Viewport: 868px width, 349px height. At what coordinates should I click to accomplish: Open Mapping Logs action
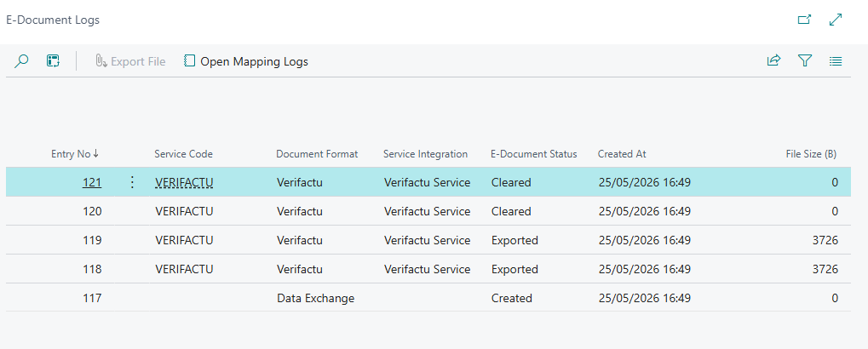(x=246, y=61)
